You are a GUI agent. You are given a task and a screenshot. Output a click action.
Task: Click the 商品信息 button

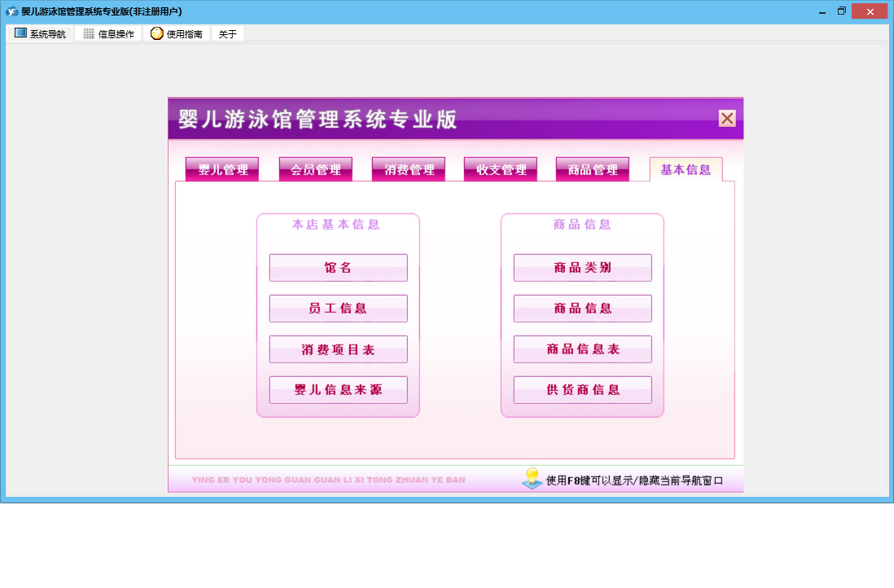point(583,309)
